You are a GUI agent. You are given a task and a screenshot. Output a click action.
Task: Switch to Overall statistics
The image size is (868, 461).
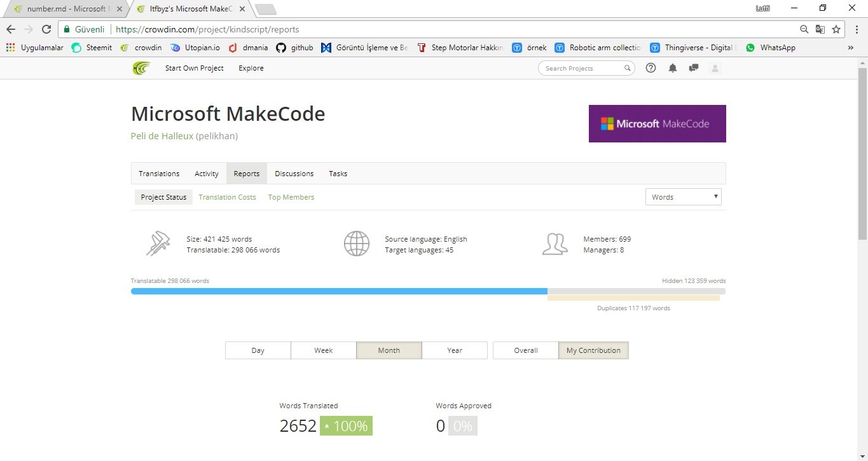(x=526, y=350)
